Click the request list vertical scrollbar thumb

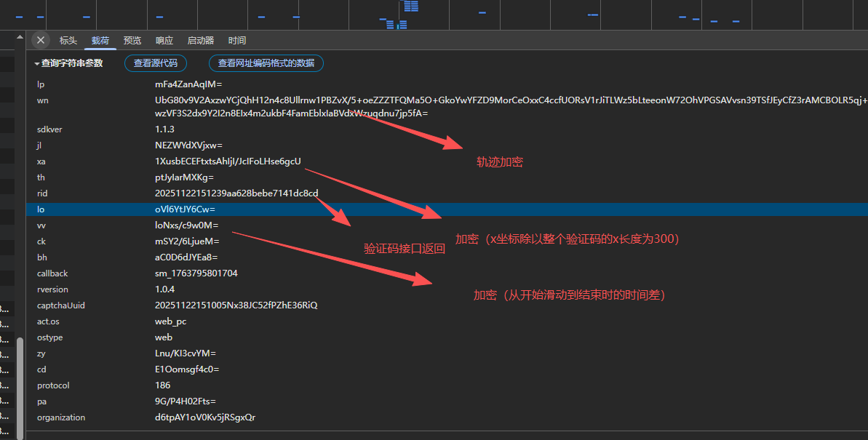pyautogui.click(x=20, y=388)
